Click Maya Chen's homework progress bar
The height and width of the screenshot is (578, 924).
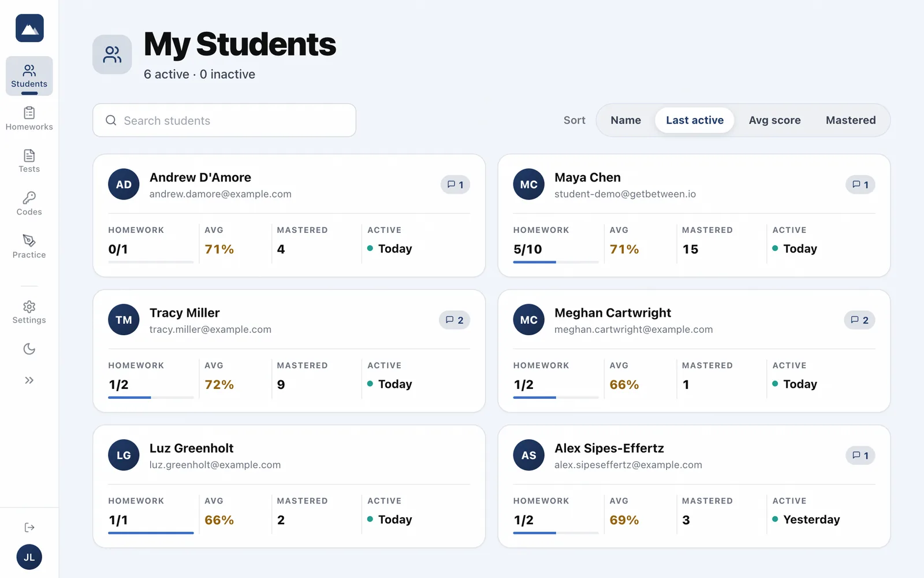pos(556,262)
